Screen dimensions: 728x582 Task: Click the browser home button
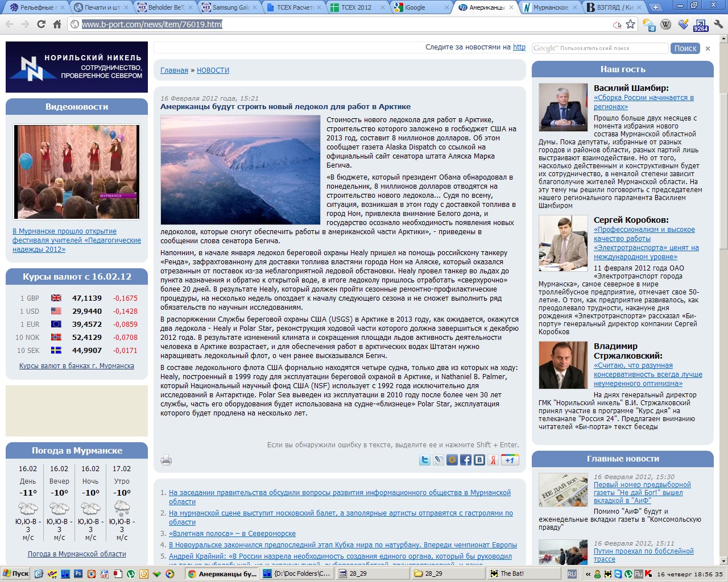pyautogui.click(x=57, y=24)
